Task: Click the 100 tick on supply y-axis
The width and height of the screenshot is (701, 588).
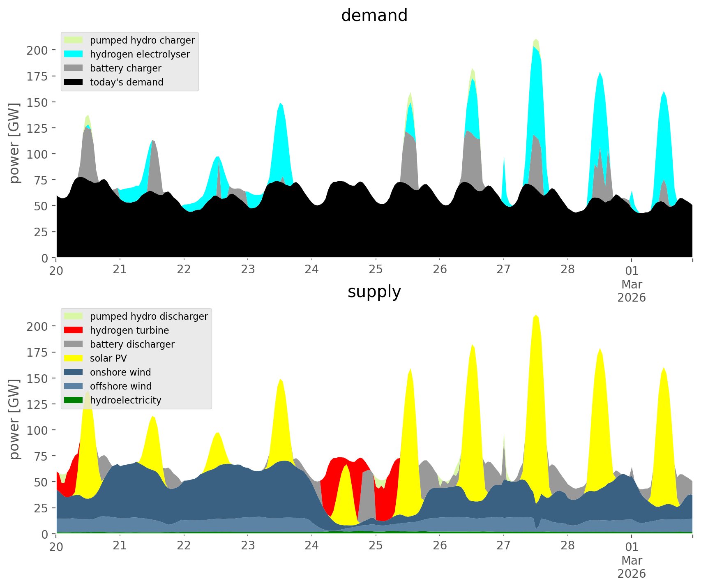Action: pos(37,430)
